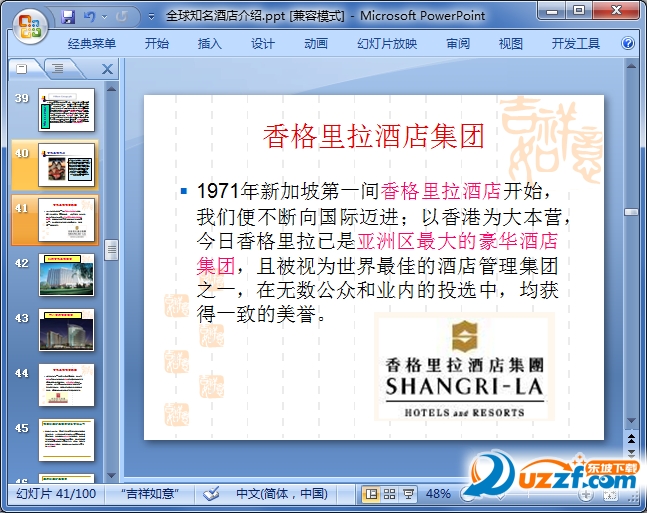Select slide 45 thumbnail
This screenshot has width=647, height=513.
66,440
